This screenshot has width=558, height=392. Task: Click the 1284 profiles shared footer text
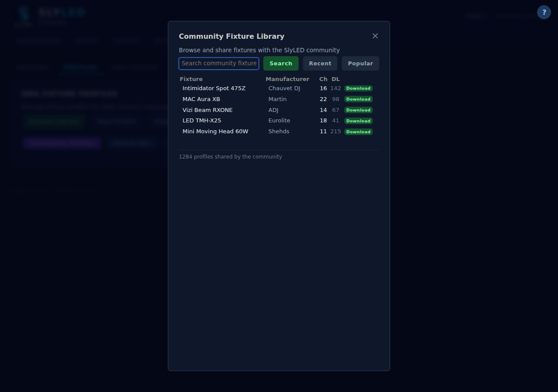(230, 157)
